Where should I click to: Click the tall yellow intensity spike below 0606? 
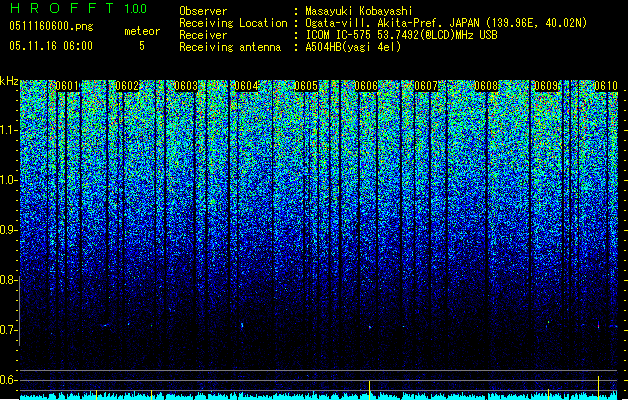[369, 388]
